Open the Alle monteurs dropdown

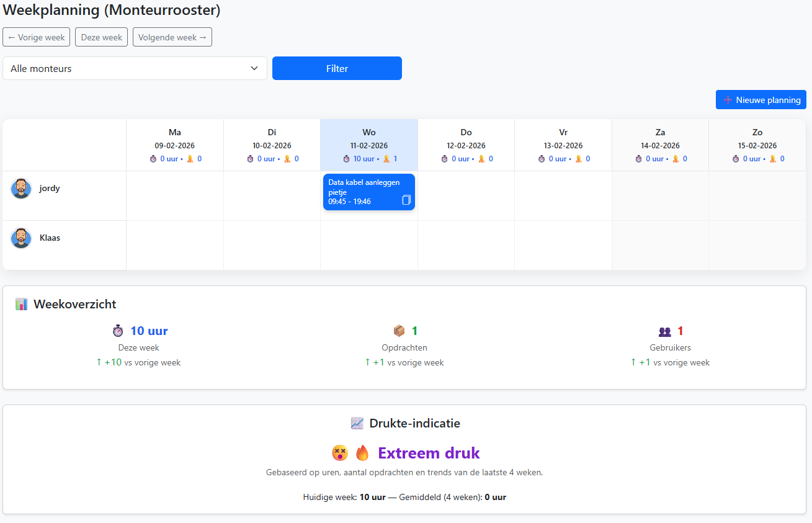pos(135,68)
